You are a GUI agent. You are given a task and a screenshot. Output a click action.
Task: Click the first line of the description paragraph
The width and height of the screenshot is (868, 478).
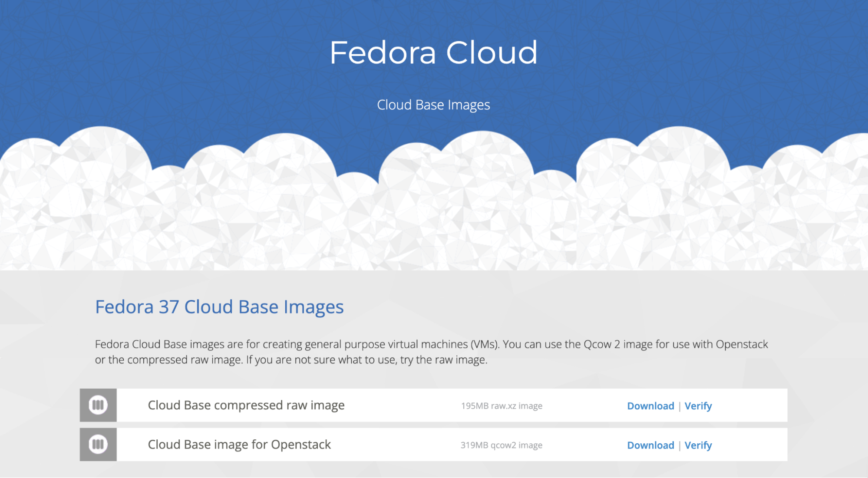[x=431, y=344]
